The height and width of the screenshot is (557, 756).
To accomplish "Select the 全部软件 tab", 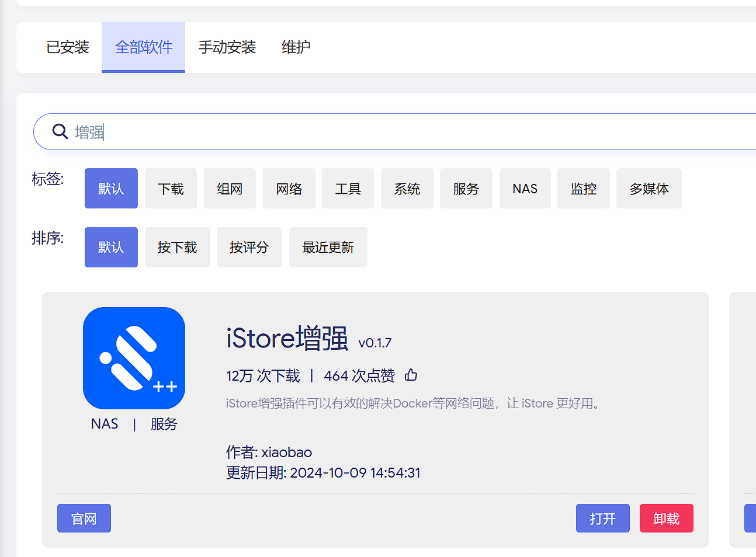I will [x=143, y=47].
